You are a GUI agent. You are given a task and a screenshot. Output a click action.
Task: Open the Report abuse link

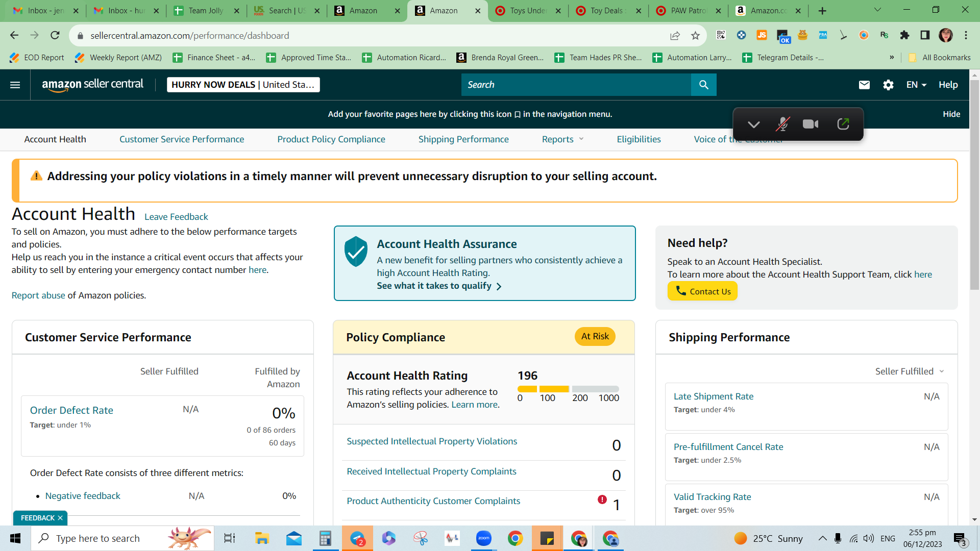[38, 295]
